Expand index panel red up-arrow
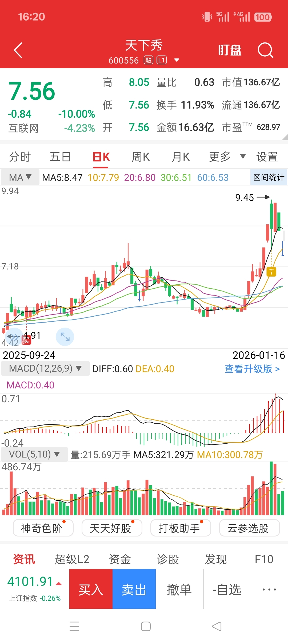This screenshot has width=288, height=644. point(59,583)
